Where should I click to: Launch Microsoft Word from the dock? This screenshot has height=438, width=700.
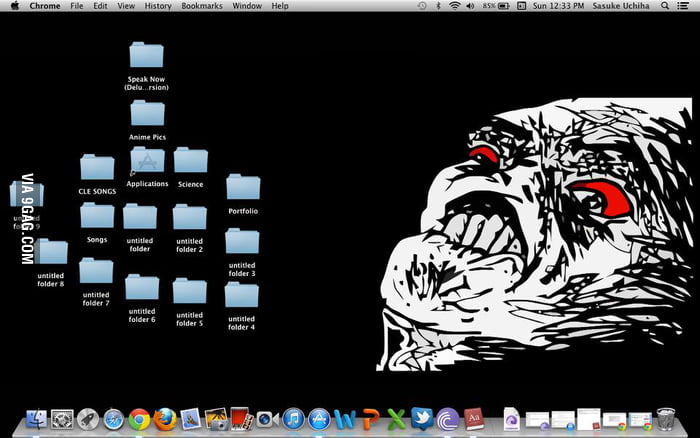[345, 420]
